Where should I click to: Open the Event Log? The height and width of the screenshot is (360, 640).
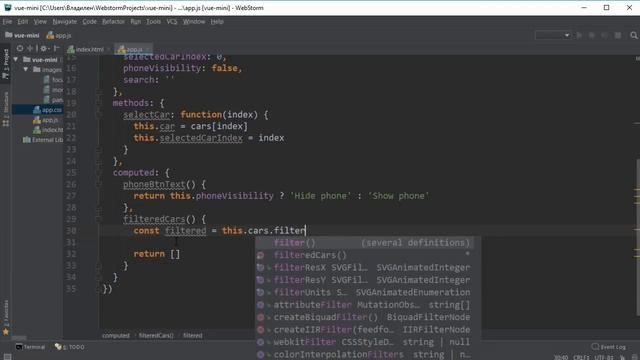click(609, 347)
